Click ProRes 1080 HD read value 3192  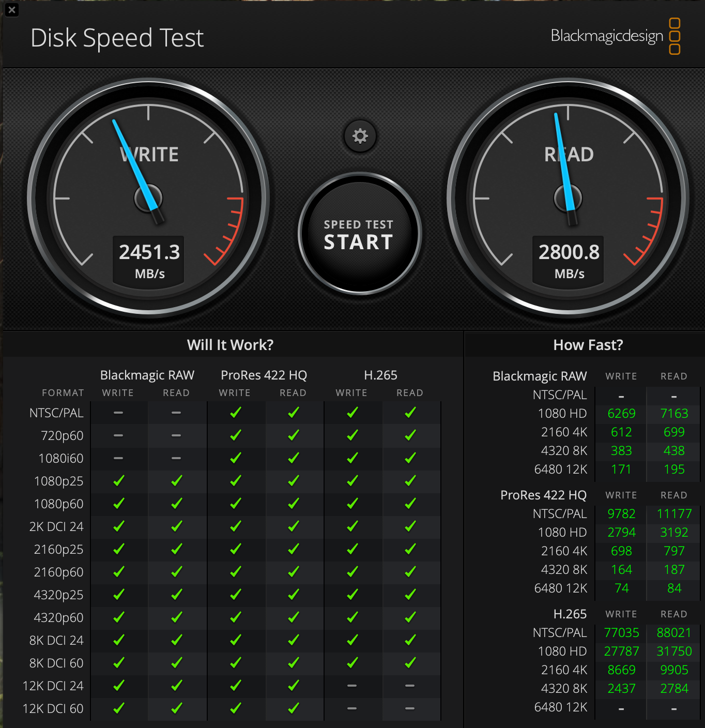click(674, 533)
